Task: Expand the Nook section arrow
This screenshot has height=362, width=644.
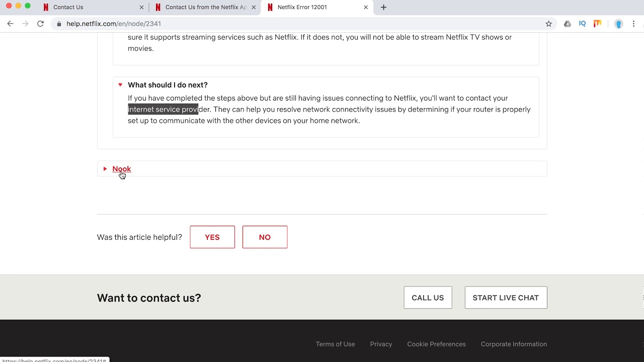Action: [x=105, y=169]
